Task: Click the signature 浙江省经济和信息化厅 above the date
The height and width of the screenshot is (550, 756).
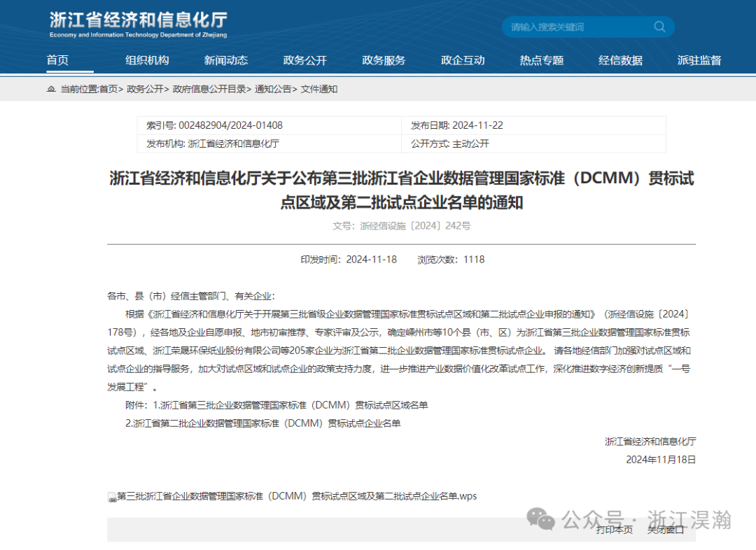Action: point(650,442)
